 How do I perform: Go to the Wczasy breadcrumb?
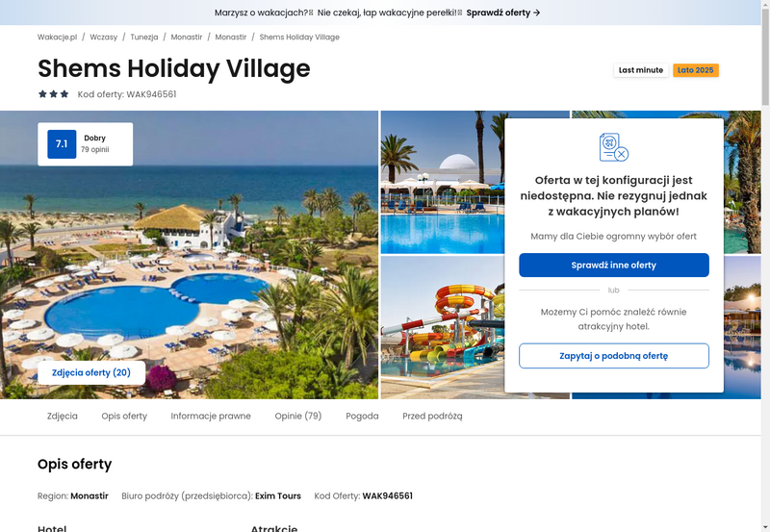click(104, 38)
